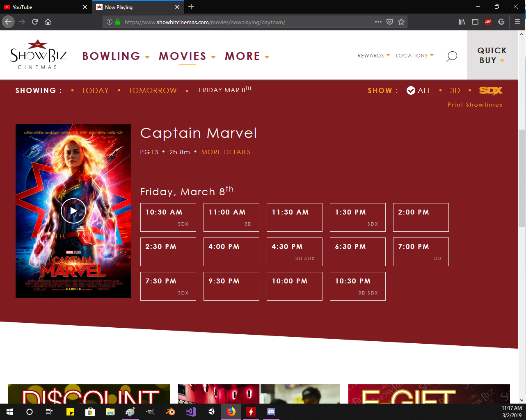This screenshot has width=526, height=420.
Task: Filter showtimes by 3D
Action: 455,91
